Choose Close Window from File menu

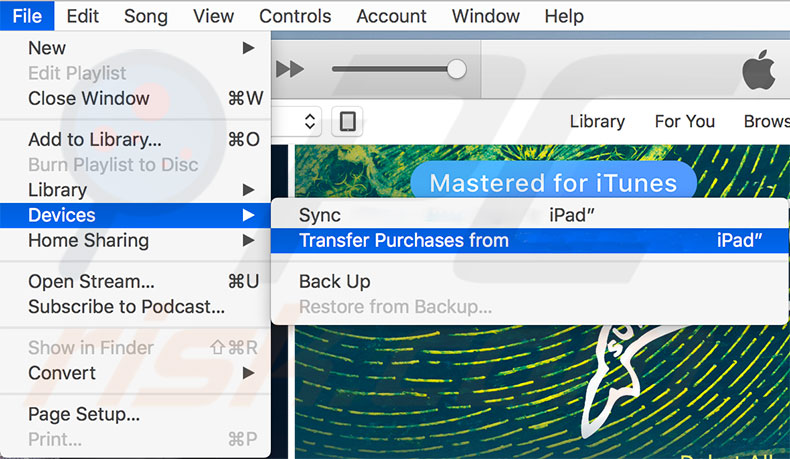click(135, 98)
